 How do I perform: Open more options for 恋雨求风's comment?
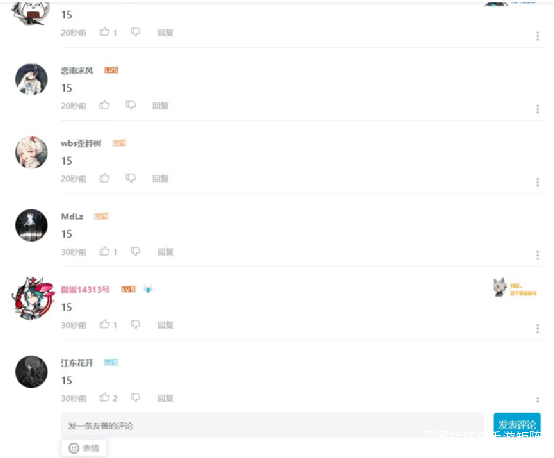(537, 109)
